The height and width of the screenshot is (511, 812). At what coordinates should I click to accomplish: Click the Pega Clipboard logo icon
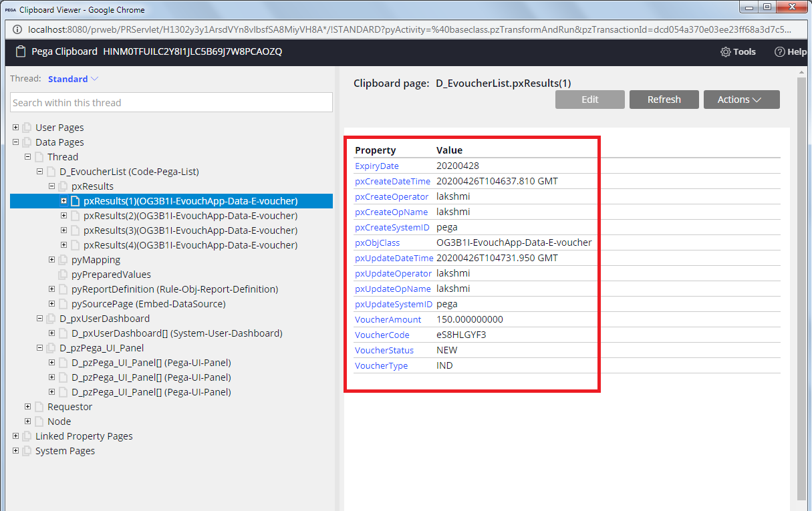[20, 51]
